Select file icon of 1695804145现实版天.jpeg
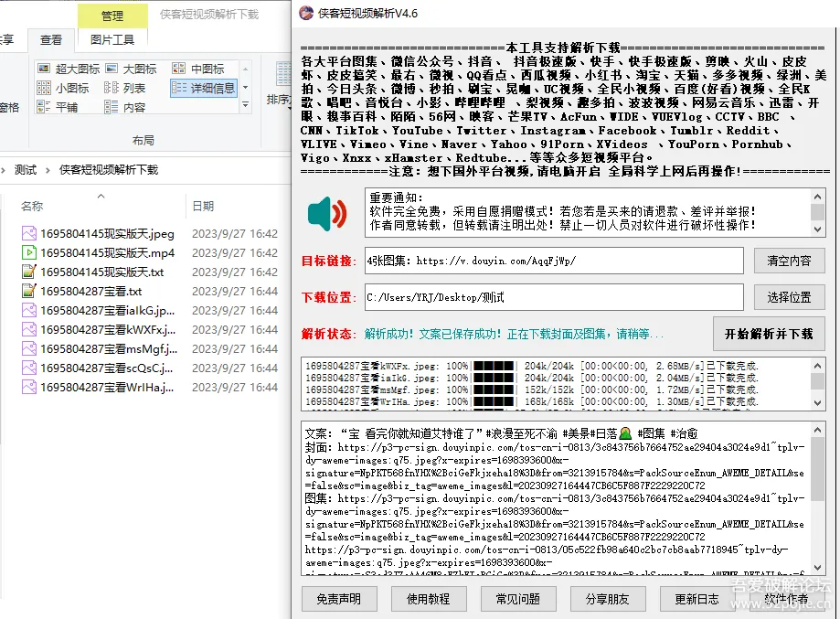 click(29, 234)
